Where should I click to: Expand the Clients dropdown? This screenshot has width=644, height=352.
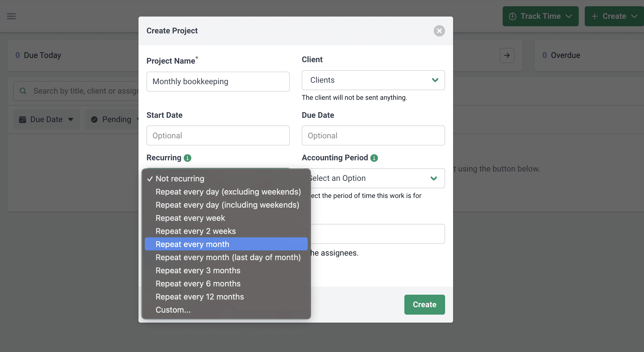pos(373,80)
